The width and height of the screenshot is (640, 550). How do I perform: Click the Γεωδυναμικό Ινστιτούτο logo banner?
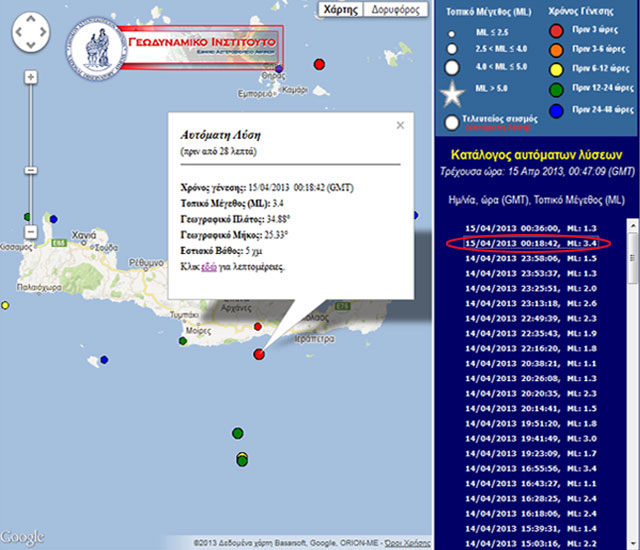[x=175, y=47]
